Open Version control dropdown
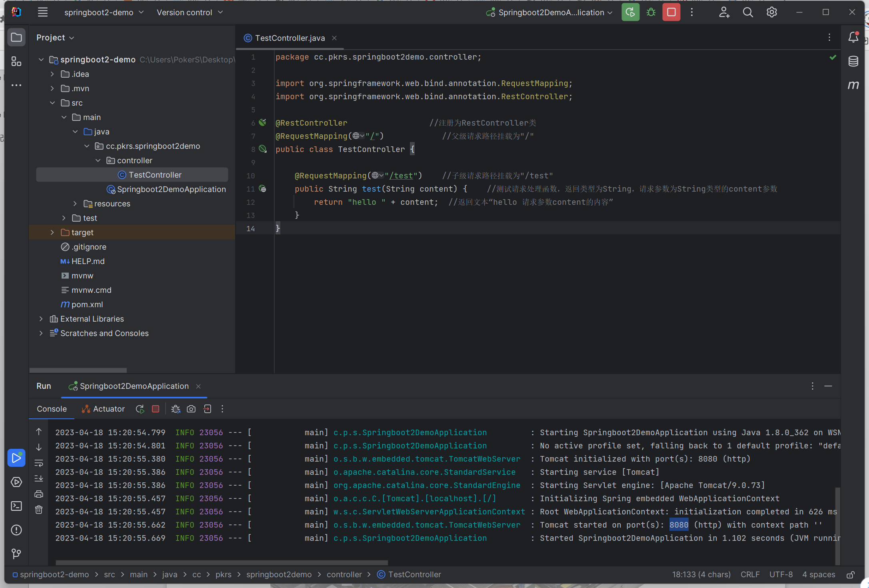This screenshot has width=869, height=588. (x=190, y=12)
